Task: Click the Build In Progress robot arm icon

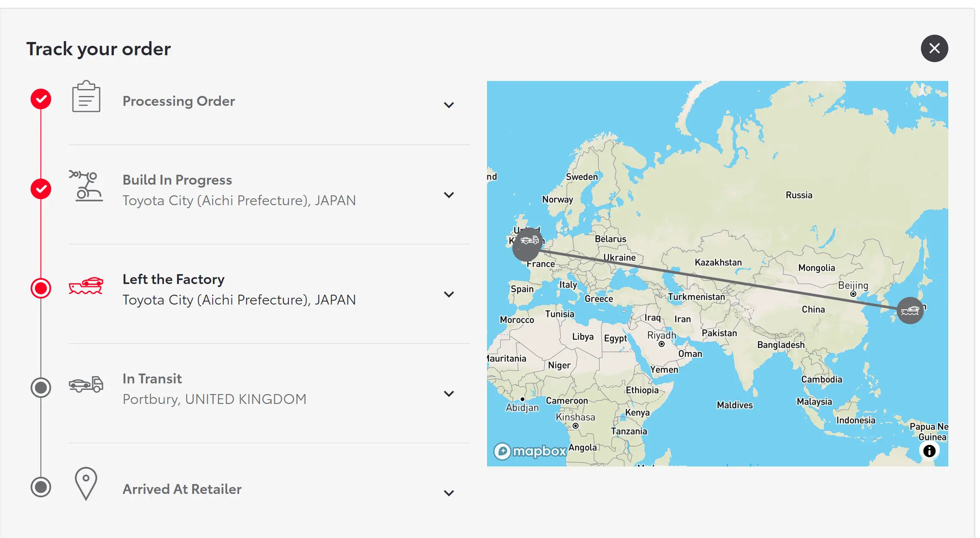Action: tap(86, 186)
